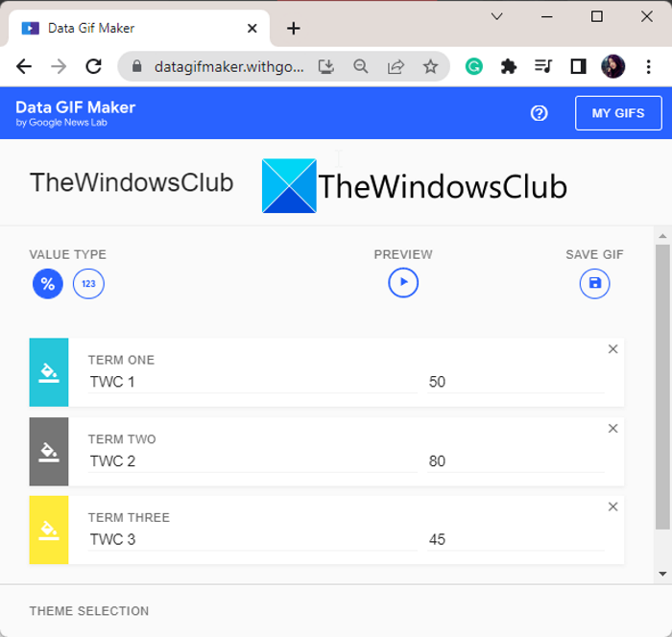Remove the Term Three row
This screenshot has height=637, width=672.
(612, 507)
